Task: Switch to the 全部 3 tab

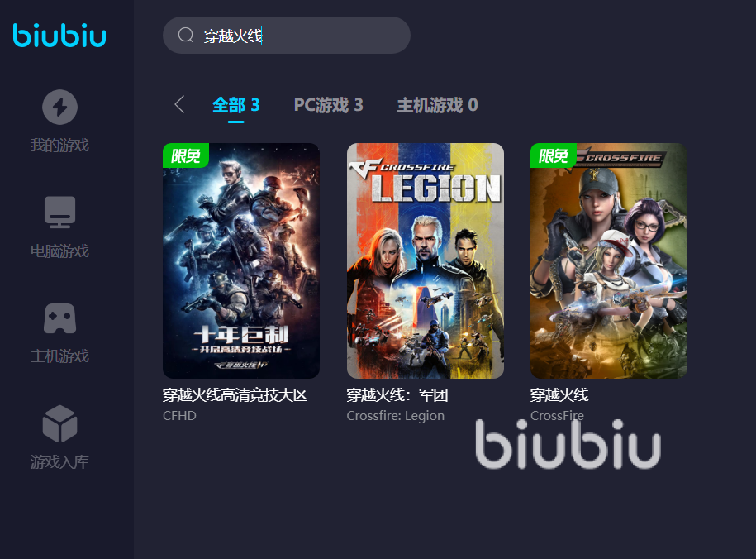Action: (x=235, y=105)
